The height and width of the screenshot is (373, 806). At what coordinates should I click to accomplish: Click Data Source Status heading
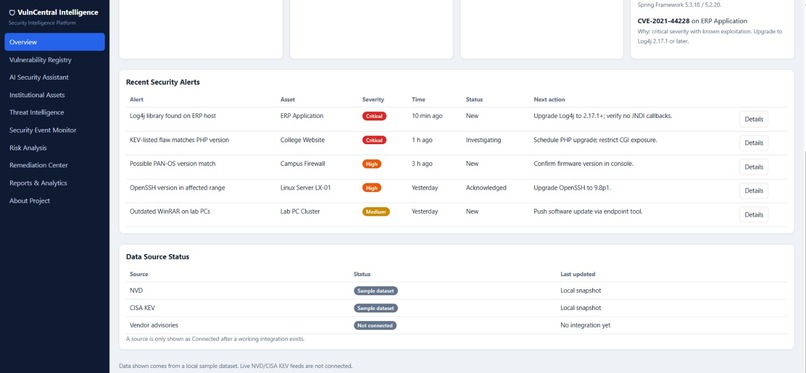[x=157, y=257]
